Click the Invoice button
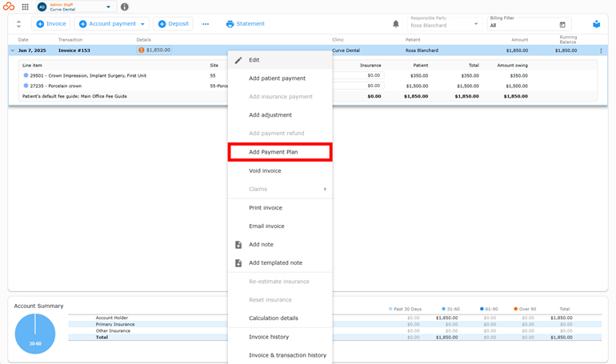Viewport: 616px width, 364px height. (51, 24)
